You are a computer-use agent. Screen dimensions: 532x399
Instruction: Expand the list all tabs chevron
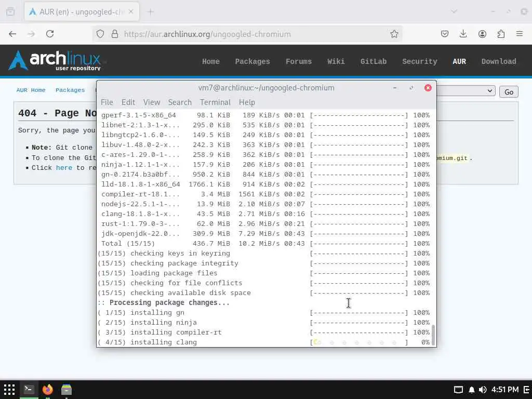[x=454, y=12]
